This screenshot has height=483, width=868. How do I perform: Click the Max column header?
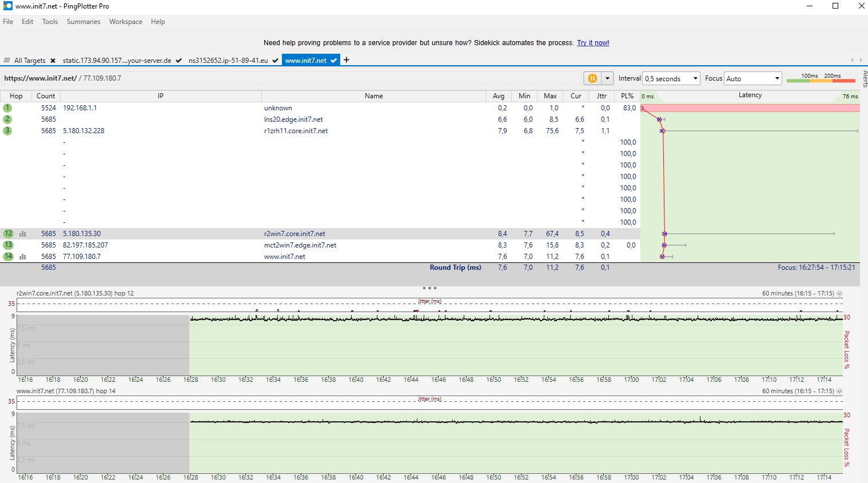[550, 96]
